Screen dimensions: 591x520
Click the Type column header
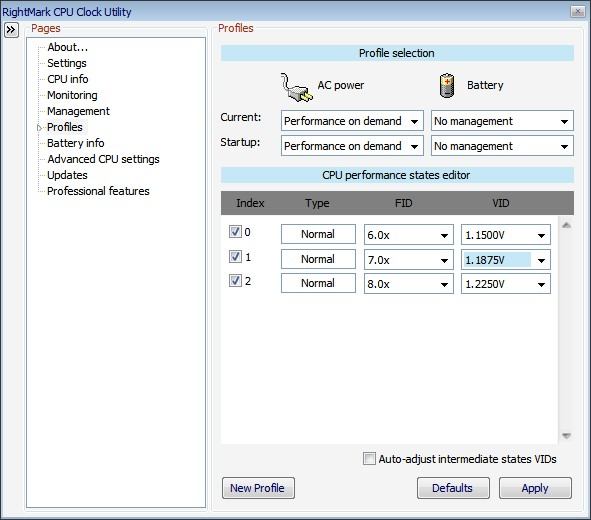click(317, 203)
